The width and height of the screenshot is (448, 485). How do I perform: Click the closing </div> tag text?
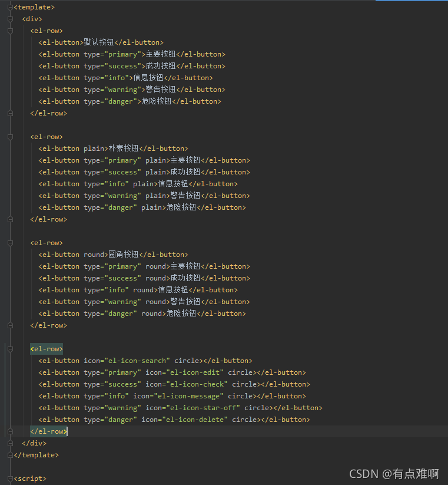[34, 443]
